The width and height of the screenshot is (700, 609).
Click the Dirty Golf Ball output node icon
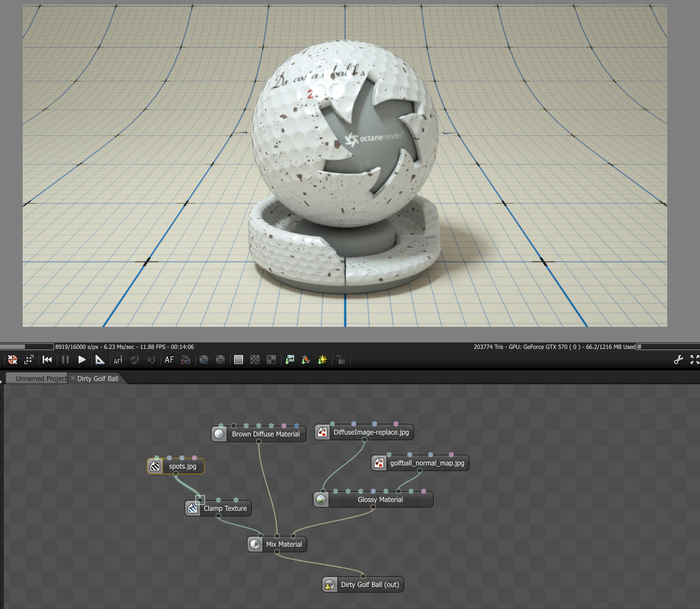329,584
